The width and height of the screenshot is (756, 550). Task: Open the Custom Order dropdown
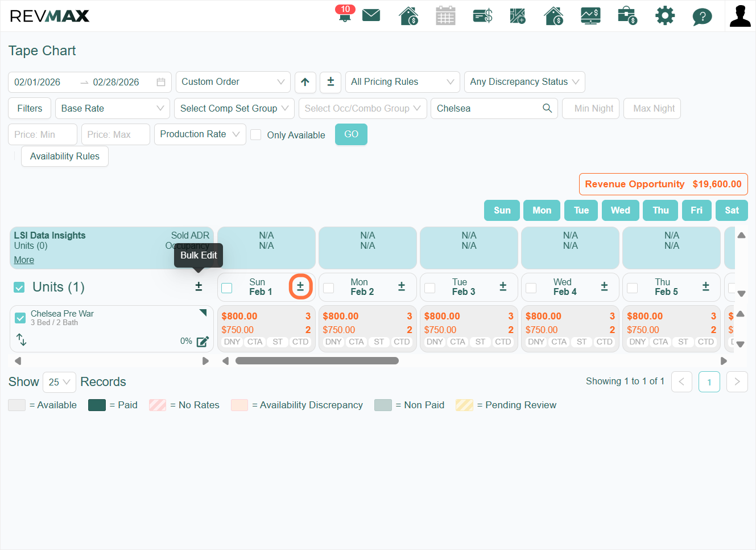point(233,82)
